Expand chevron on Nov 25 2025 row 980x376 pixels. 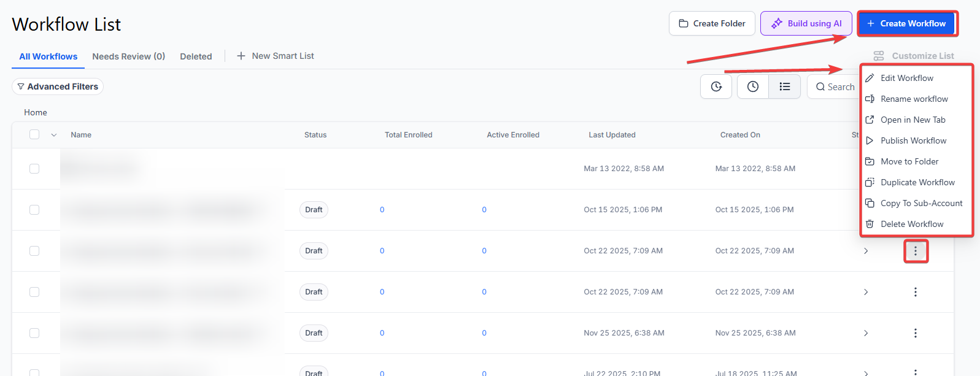click(866, 333)
